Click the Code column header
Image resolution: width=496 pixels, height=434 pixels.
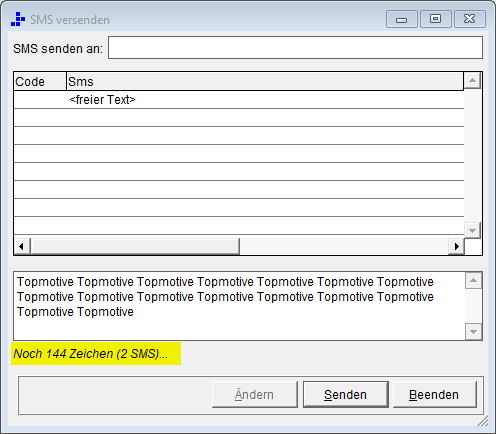(x=40, y=81)
